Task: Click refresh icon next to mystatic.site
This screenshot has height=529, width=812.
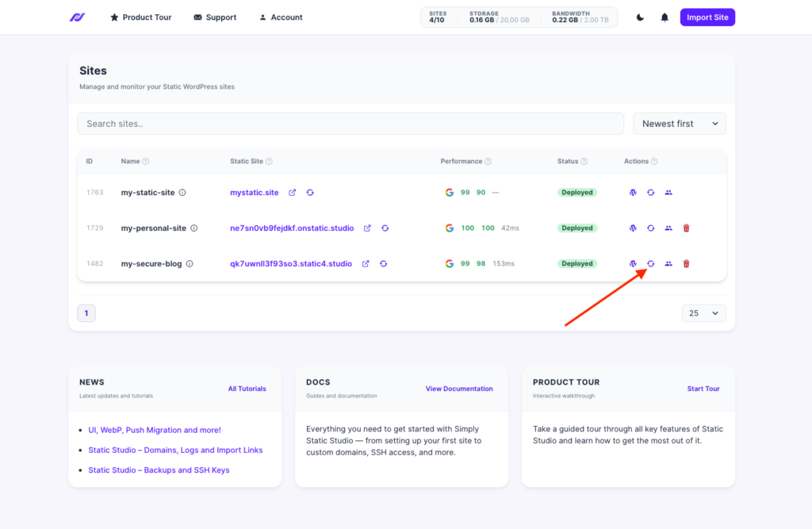Action: point(310,192)
